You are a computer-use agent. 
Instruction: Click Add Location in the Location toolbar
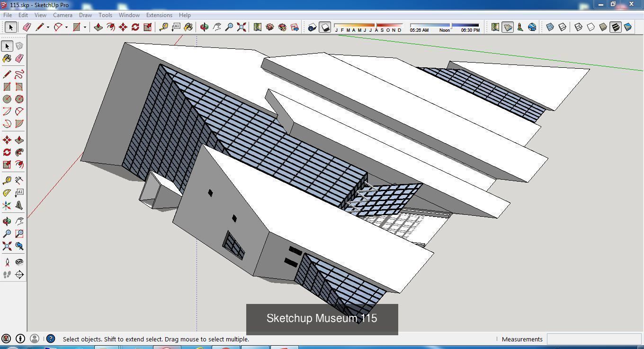tap(495, 27)
